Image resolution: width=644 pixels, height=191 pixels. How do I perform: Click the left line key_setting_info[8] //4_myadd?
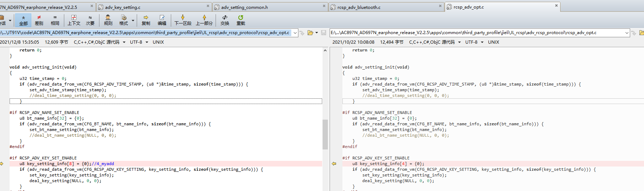tap(67, 164)
